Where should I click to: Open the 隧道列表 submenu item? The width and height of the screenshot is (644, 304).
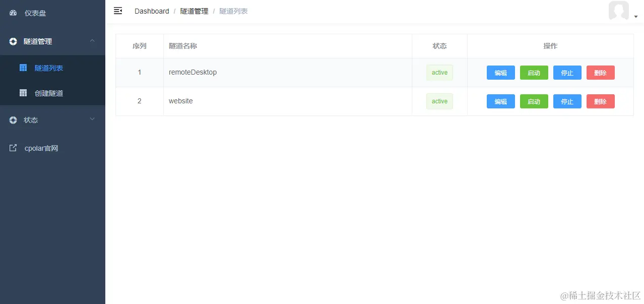click(x=52, y=68)
